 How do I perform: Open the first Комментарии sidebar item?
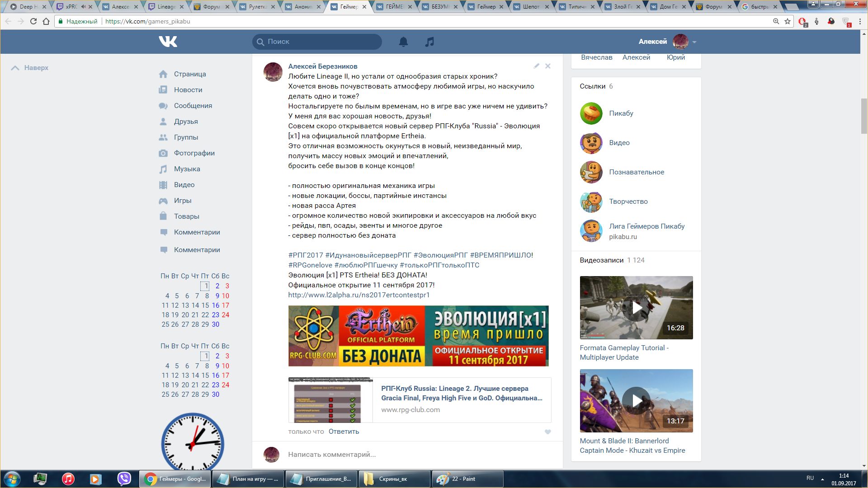pos(197,232)
